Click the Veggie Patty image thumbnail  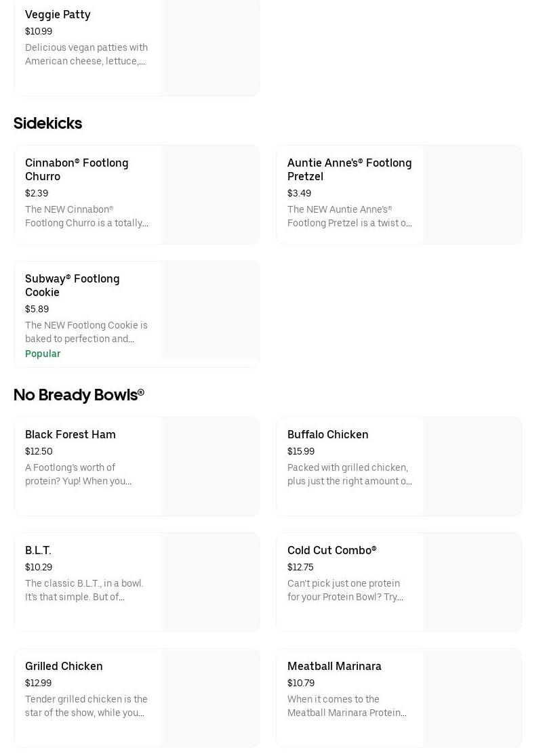tap(209, 46)
